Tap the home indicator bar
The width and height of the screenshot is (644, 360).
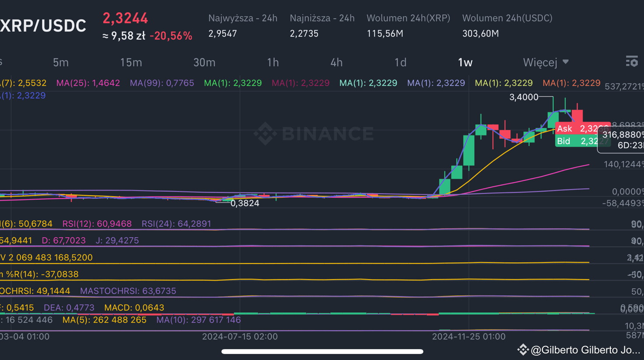pyautogui.click(x=322, y=351)
